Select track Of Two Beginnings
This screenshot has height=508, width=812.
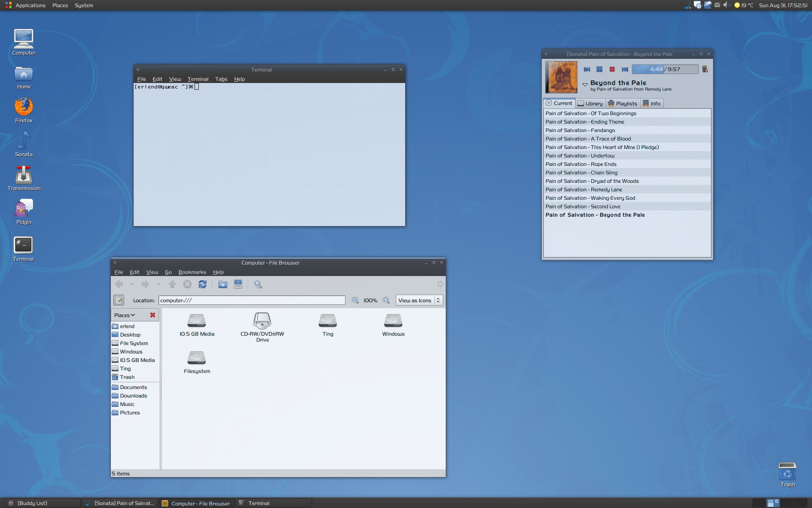click(x=627, y=113)
